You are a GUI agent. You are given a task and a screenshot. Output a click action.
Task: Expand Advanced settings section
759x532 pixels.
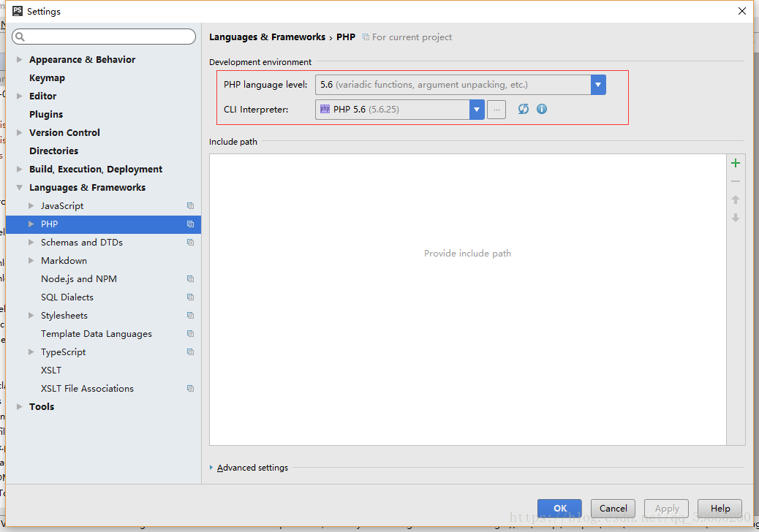pyautogui.click(x=211, y=467)
